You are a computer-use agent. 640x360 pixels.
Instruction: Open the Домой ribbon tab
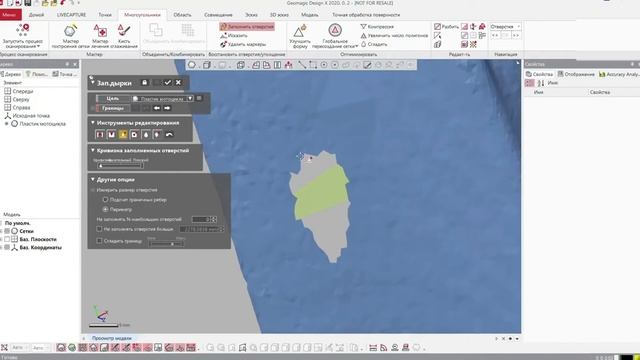click(x=36, y=15)
